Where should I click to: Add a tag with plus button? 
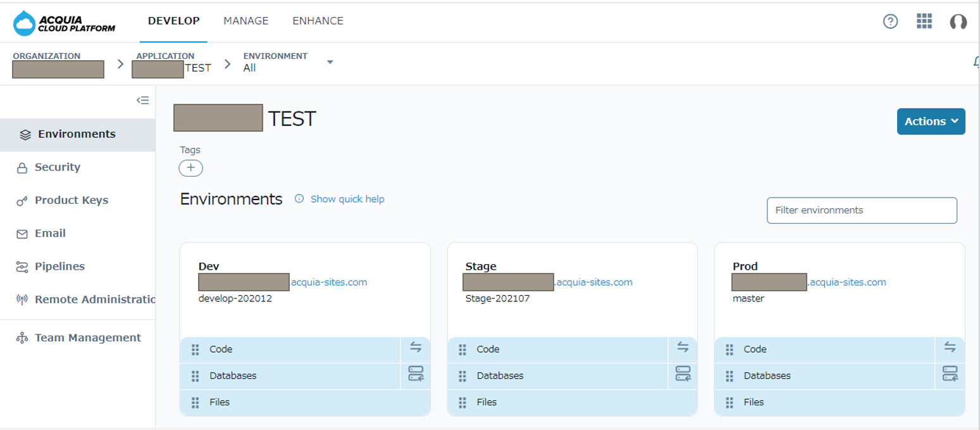pyautogui.click(x=191, y=168)
